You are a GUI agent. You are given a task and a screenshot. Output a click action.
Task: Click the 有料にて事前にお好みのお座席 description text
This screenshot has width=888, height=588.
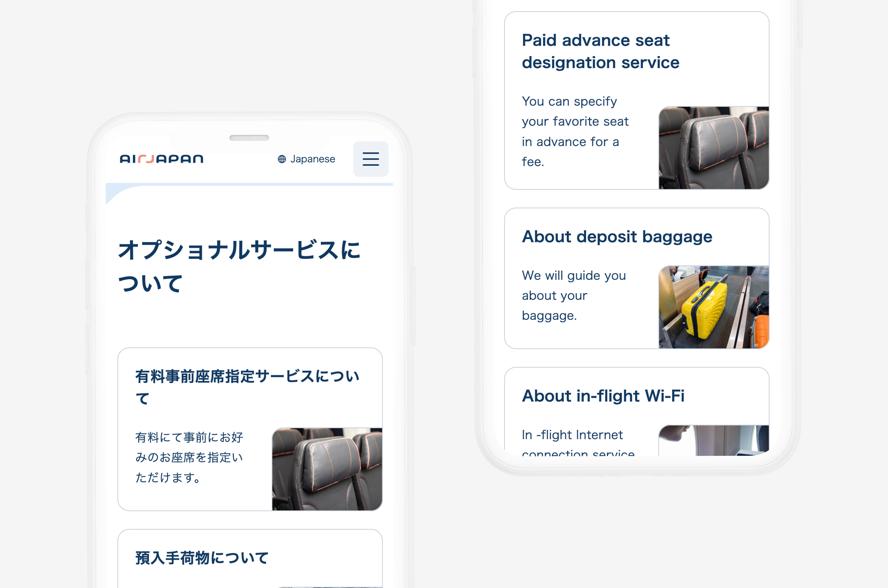(189, 457)
